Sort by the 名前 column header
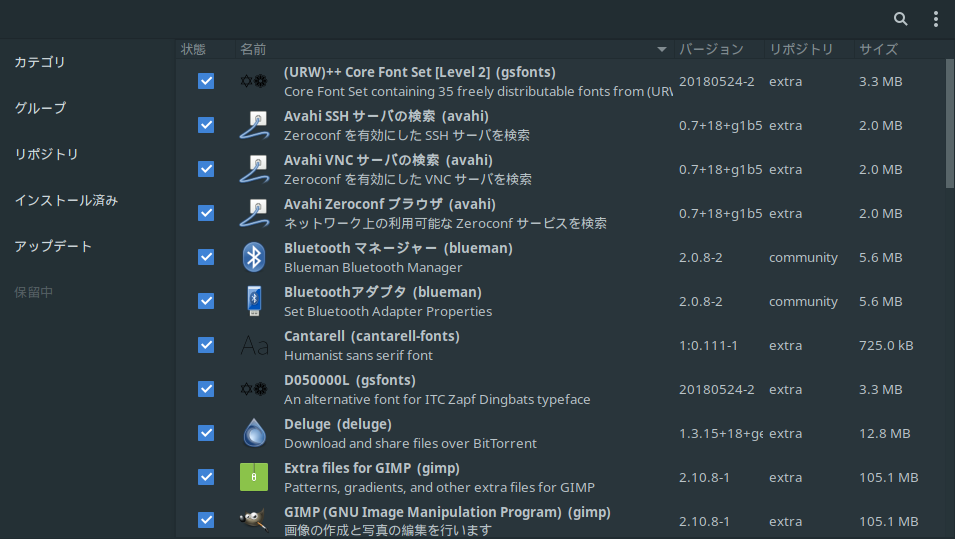 tap(454, 49)
